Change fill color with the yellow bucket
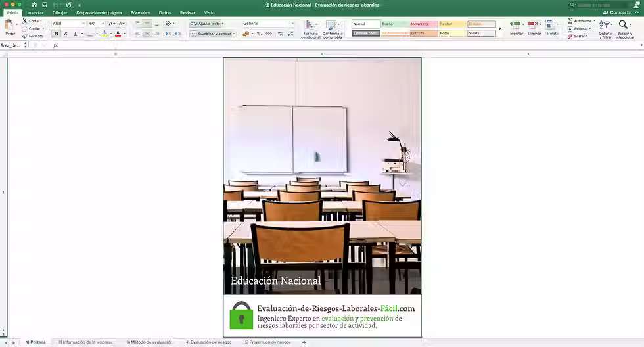 [104, 34]
